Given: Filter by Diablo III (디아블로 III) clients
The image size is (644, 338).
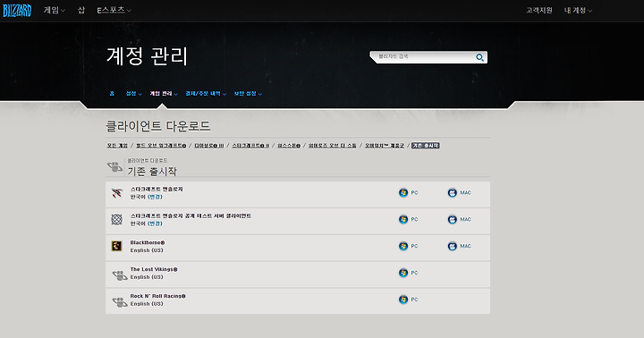Looking at the screenshot, I should pos(209,146).
